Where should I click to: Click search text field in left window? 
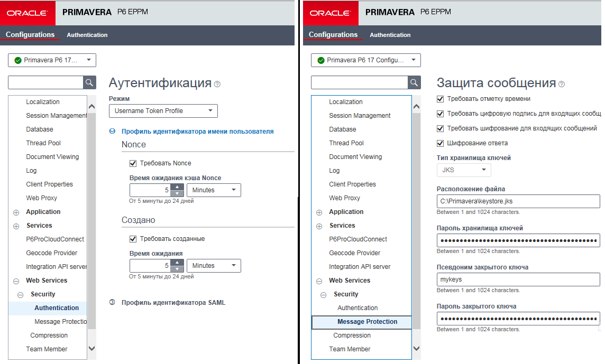45,82
